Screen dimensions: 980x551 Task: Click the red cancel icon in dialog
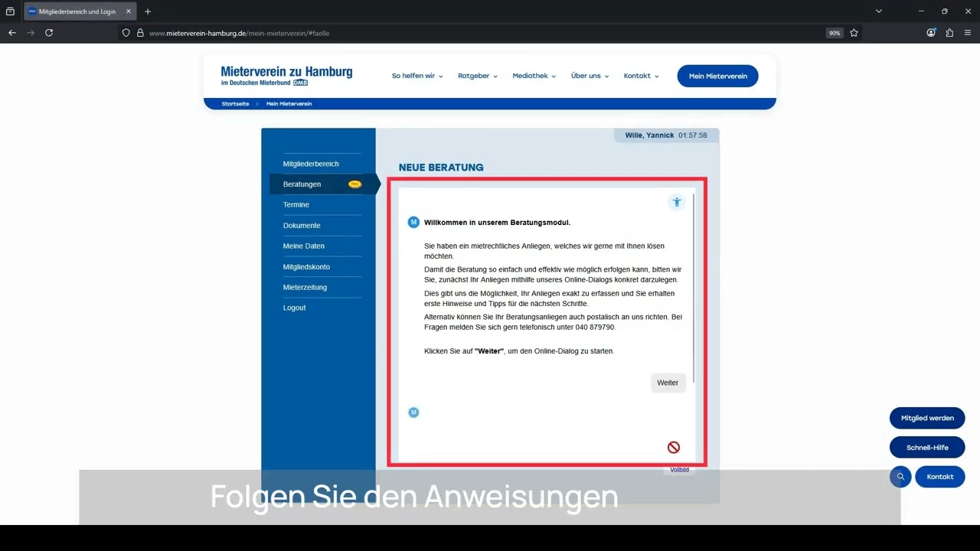pyautogui.click(x=674, y=448)
